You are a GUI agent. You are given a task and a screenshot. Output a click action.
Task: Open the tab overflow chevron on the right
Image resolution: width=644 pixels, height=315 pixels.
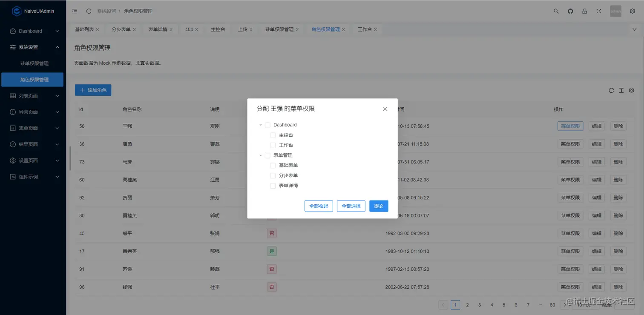tap(634, 29)
